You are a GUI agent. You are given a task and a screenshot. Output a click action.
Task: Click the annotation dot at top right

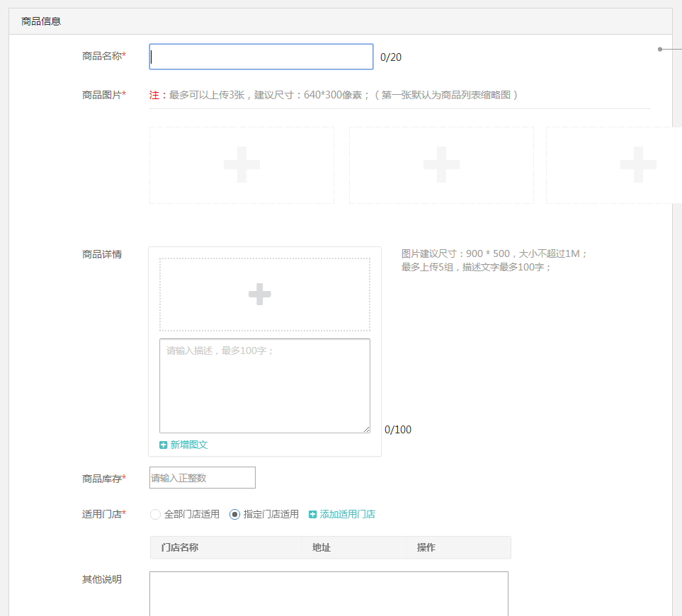pyautogui.click(x=660, y=49)
